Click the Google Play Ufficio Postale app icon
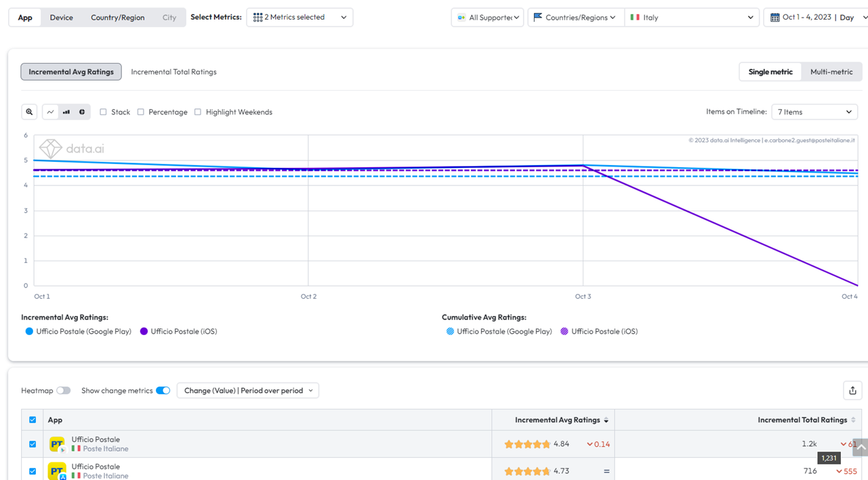Screen dimensions: 868x480 tap(57, 444)
